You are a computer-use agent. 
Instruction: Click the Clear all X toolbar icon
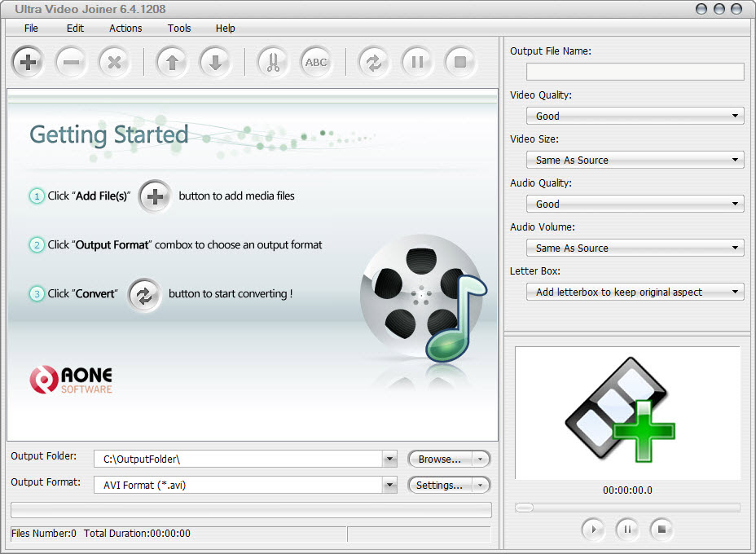pos(115,63)
